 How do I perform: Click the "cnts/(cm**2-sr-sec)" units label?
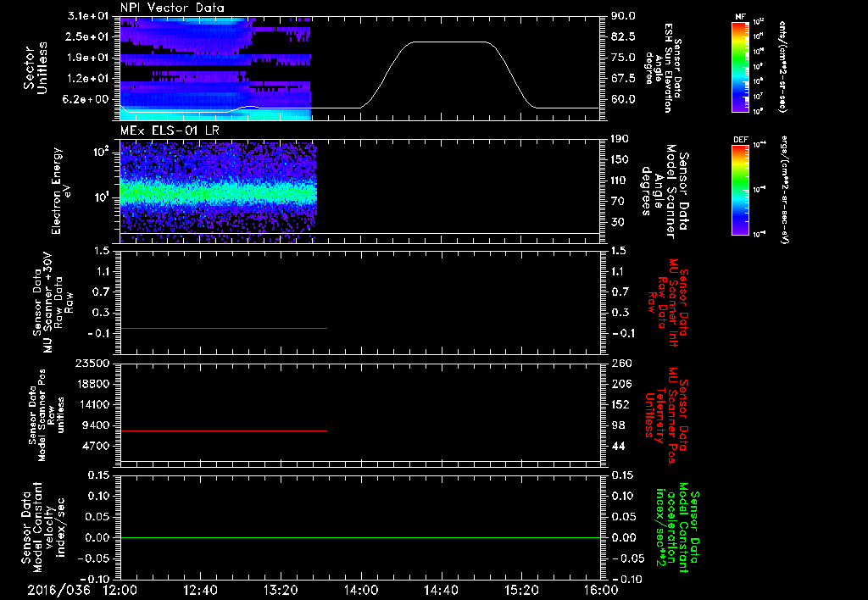point(782,67)
